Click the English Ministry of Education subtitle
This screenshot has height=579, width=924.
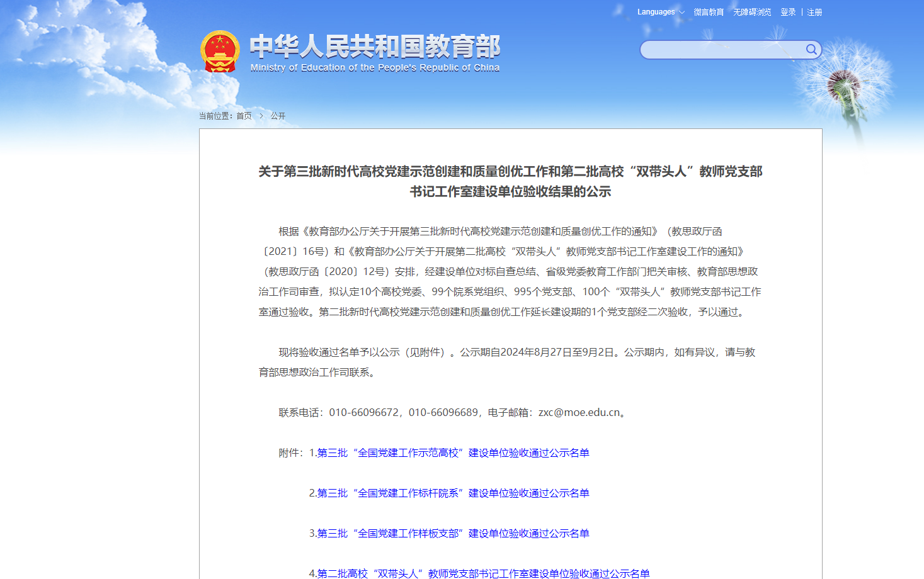375,67
